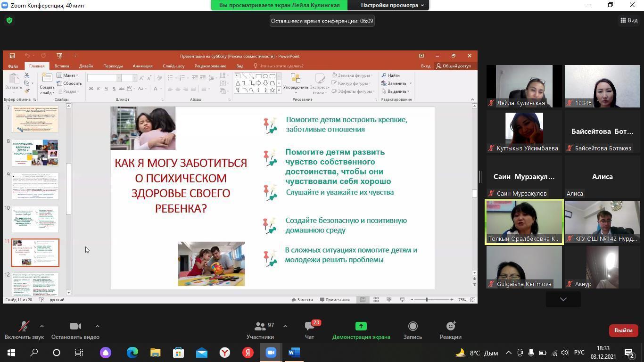Image resolution: width=644 pixels, height=362 pixels.
Task: Stop the video camera
Action: tap(75, 330)
